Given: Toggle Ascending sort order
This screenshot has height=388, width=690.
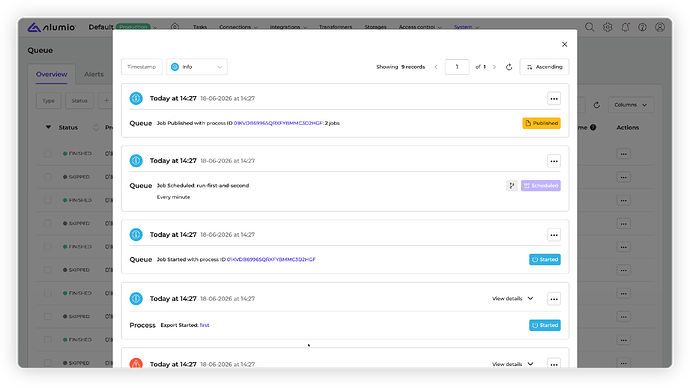Looking at the screenshot, I should tap(544, 67).
